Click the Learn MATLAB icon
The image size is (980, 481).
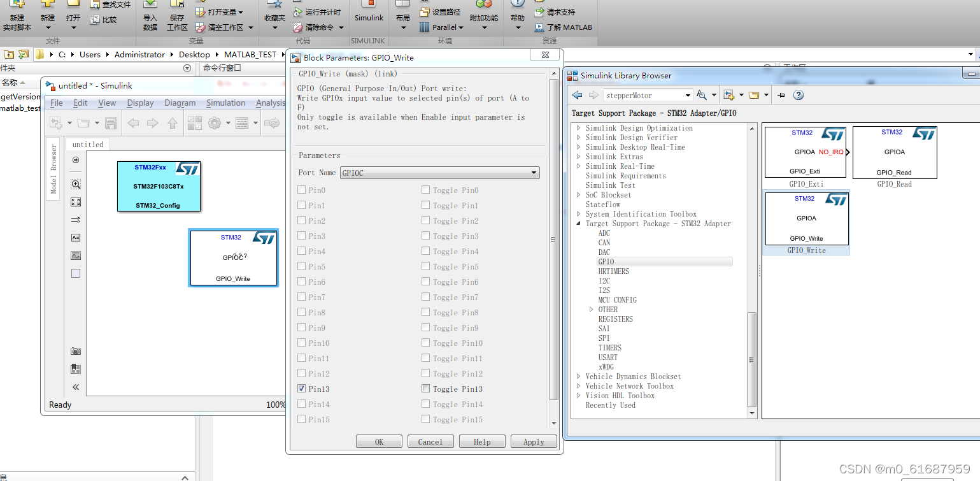(x=539, y=27)
